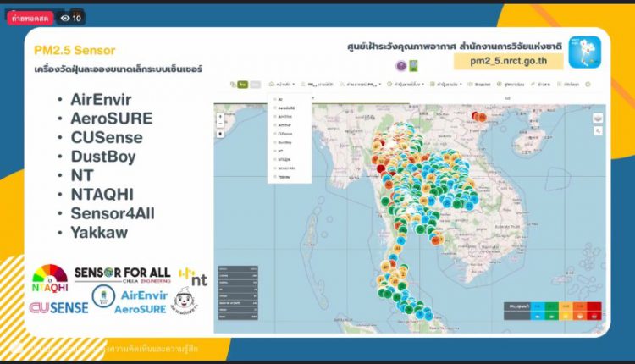Viewport: 635px width, 364px height.
Task: Click the reset view button under zoom controls
Action: pos(220,132)
